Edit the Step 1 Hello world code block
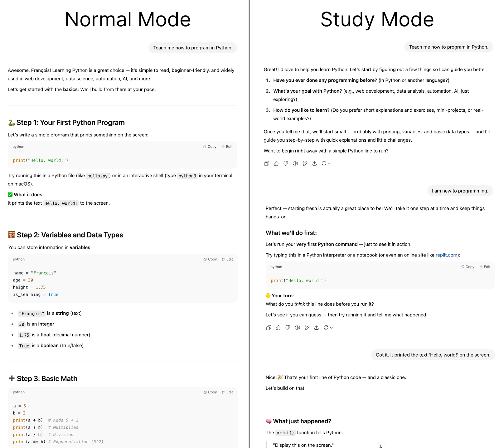 point(227,147)
